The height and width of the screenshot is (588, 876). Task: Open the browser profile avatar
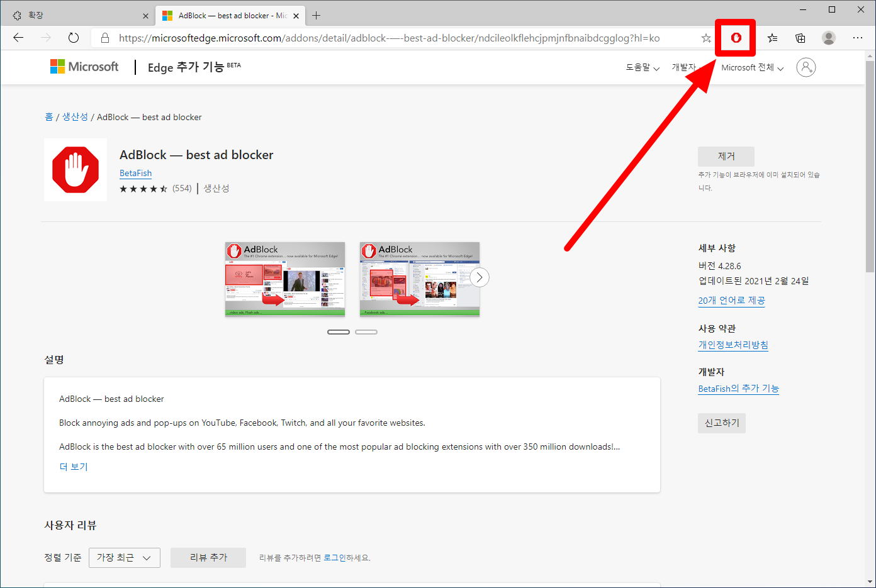(829, 38)
